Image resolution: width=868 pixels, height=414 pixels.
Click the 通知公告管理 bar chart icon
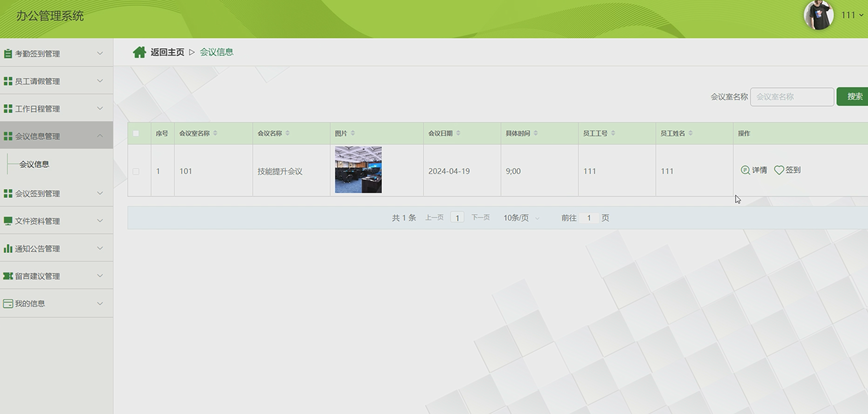[8, 249]
